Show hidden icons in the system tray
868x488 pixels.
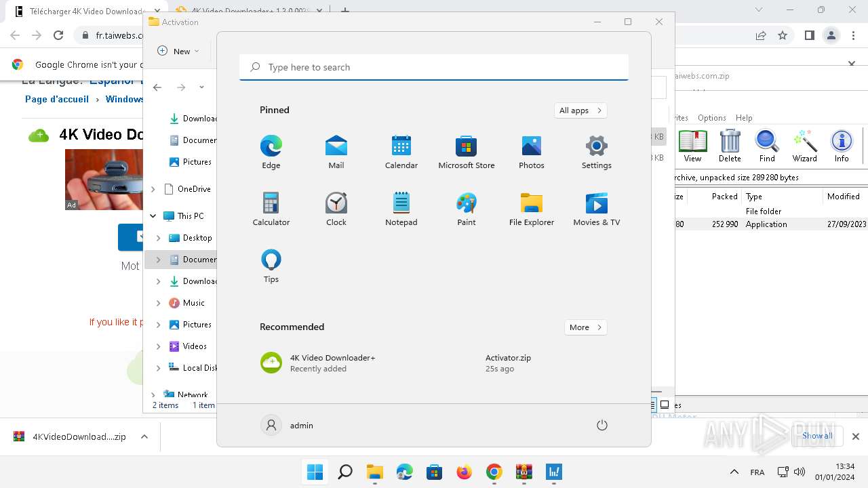[x=734, y=472]
